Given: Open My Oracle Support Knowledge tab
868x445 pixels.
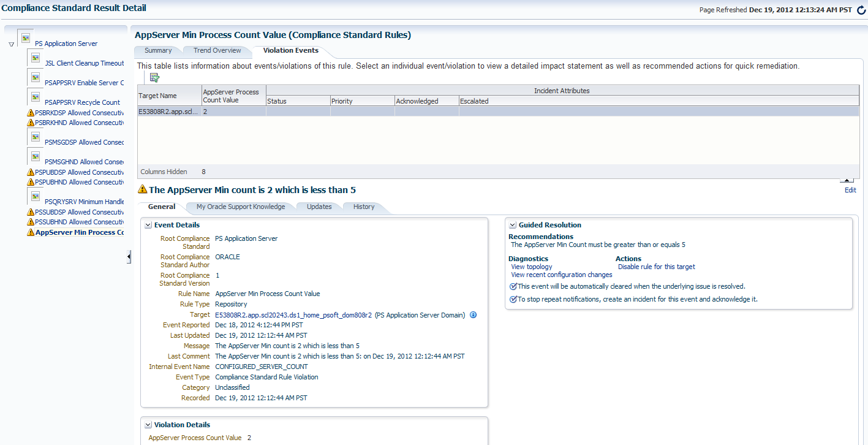Looking at the screenshot, I should (241, 207).
